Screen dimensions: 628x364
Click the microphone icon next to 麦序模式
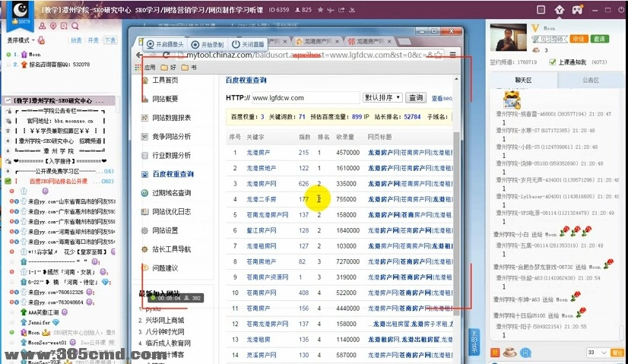tap(41, 40)
